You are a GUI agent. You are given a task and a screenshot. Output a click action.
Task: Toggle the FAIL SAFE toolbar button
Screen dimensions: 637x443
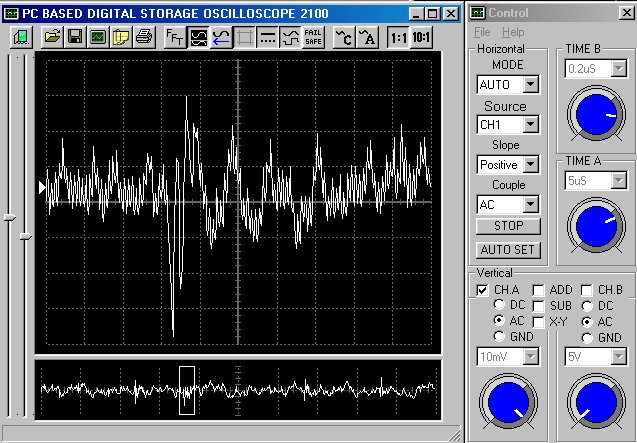(313, 38)
